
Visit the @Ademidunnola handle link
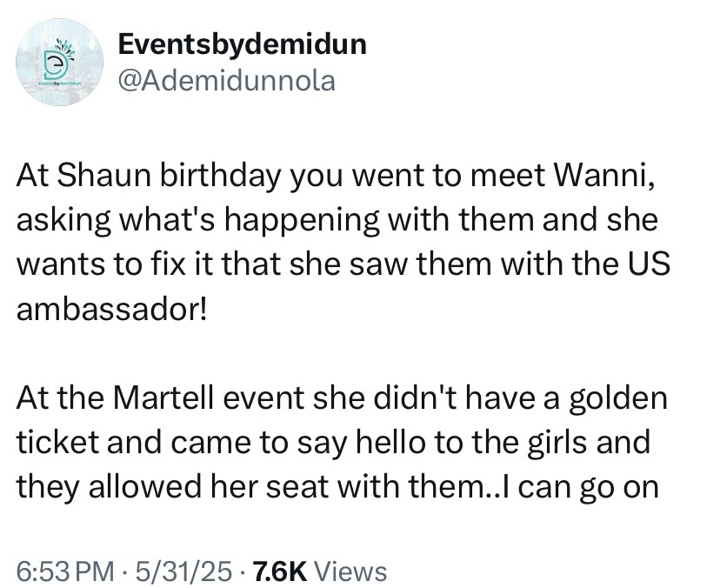point(226,81)
